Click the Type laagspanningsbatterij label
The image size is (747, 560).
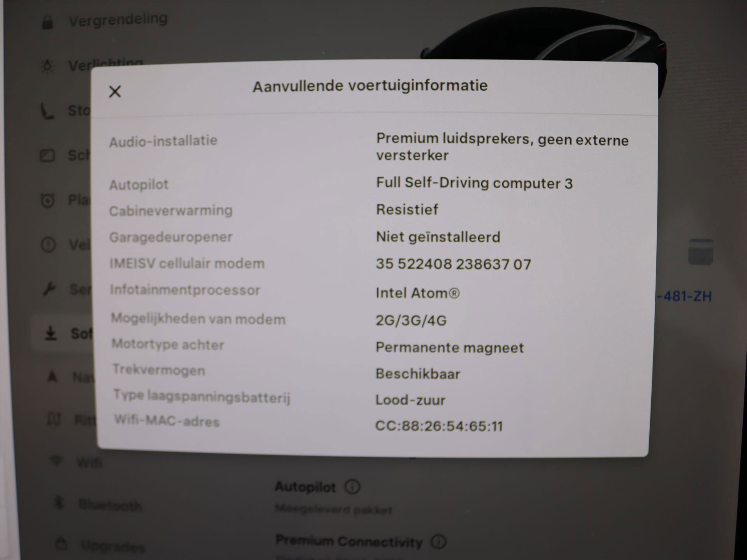tap(202, 397)
